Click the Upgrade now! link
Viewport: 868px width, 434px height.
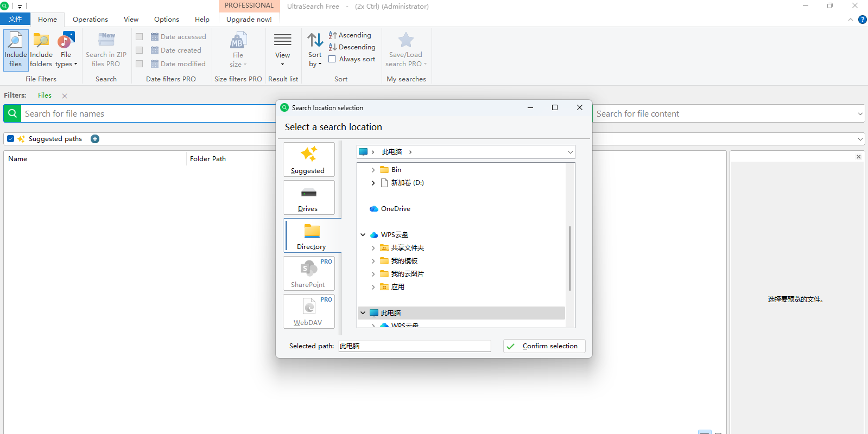(249, 20)
